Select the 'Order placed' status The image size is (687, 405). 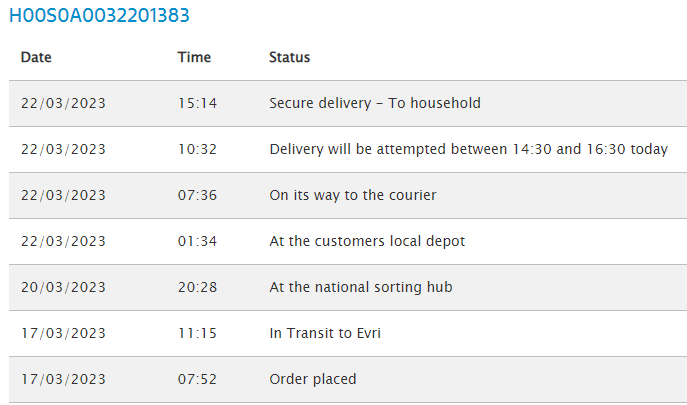point(312,379)
